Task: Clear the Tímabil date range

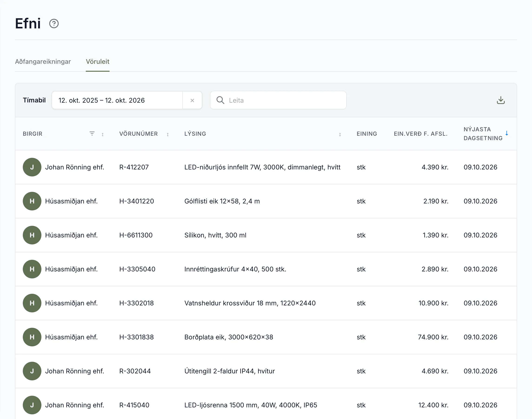Action: coord(192,100)
